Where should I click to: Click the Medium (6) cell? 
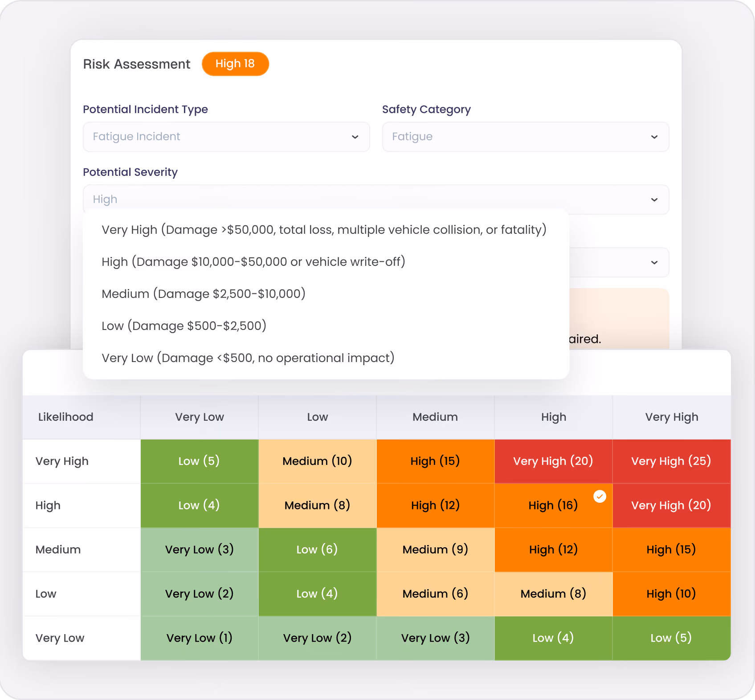435,594
